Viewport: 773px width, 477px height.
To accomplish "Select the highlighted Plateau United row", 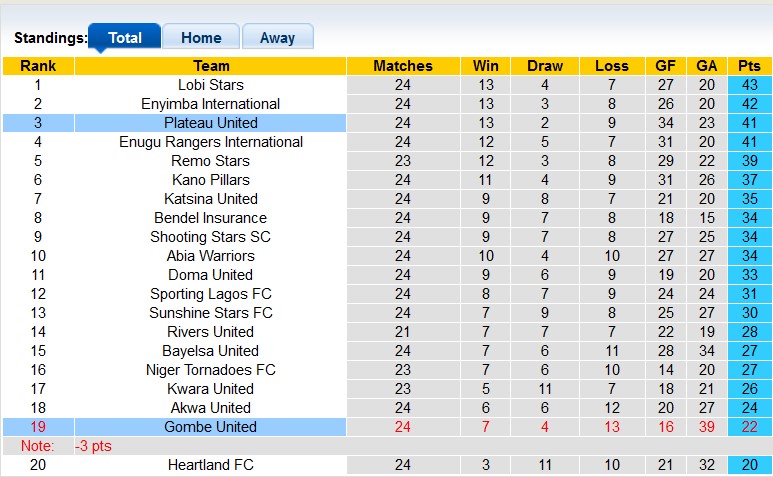I will coord(210,123).
